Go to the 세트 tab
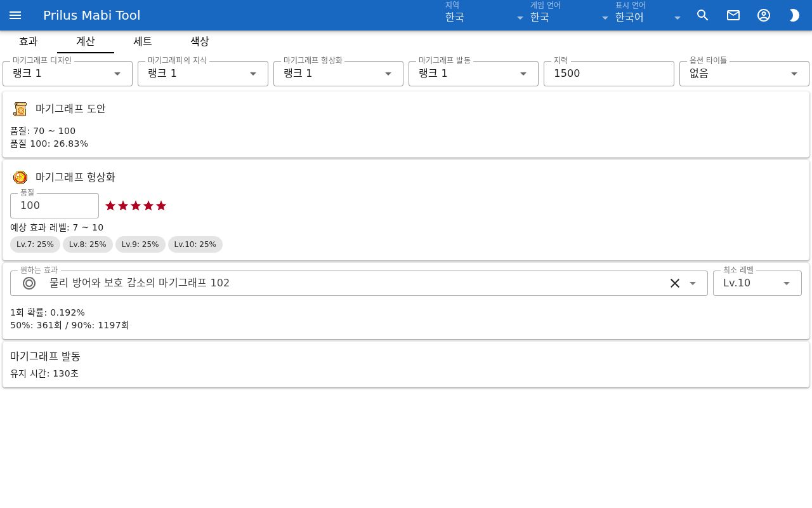812x508 pixels. pos(143,41)
